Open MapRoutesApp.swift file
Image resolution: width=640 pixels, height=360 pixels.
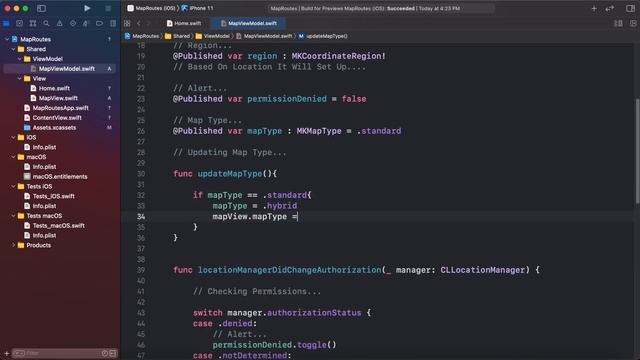click(x=60, y=108)
